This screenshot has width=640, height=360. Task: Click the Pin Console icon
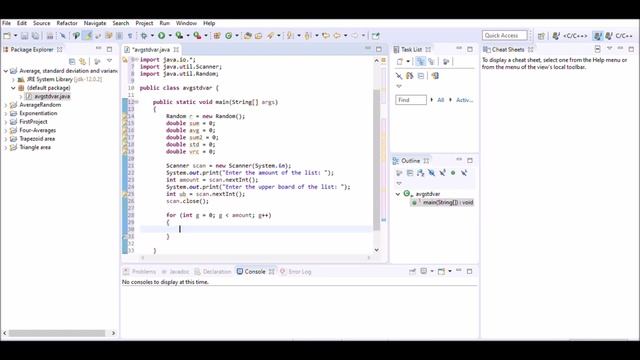pos(413,271)
